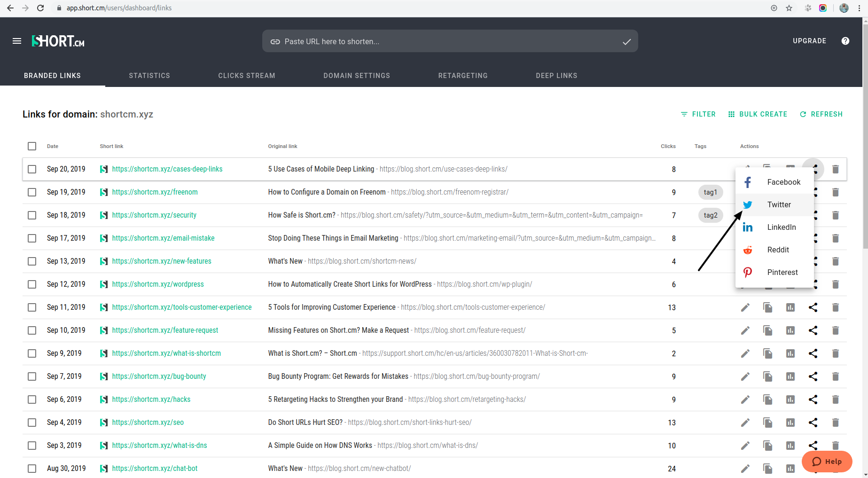This screenshot has height=478, width=868.
Task: Open the help question mark icon
Action: 845,41
